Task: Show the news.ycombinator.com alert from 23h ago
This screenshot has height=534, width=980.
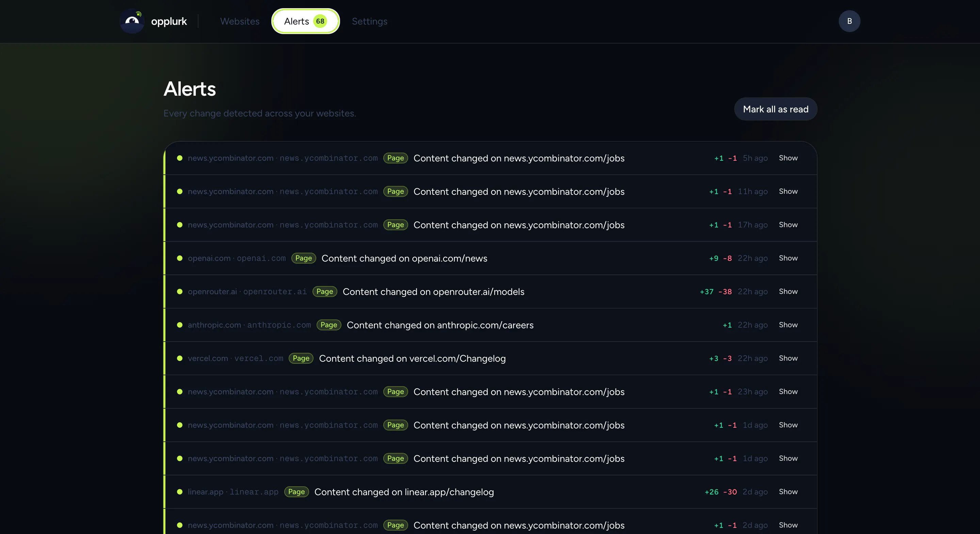Action: point(788,392)
